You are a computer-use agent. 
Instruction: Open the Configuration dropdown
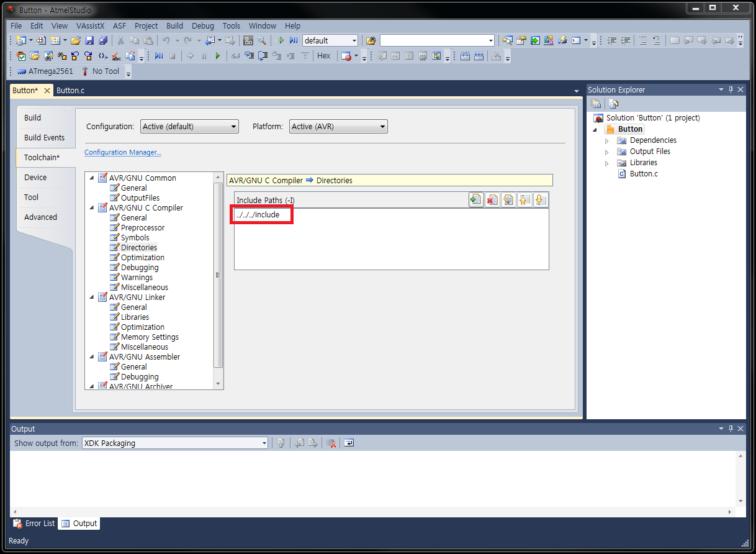coord(189,127)
